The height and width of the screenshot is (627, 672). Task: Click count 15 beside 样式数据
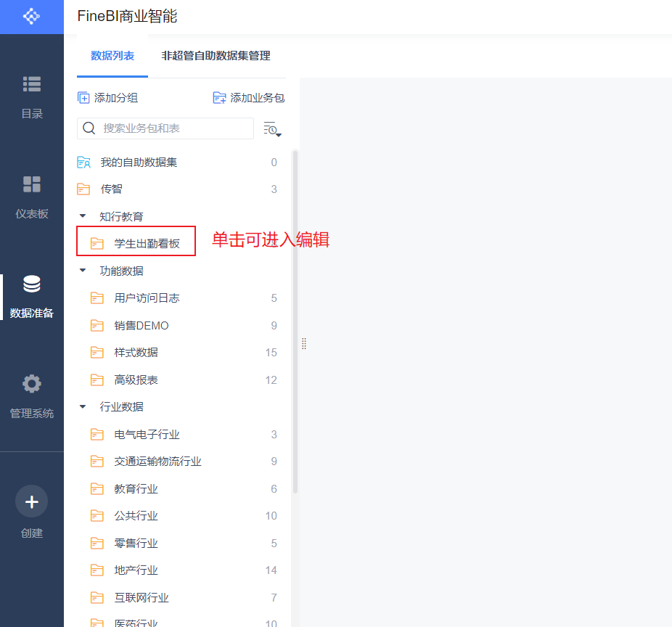tap(271, 352)
